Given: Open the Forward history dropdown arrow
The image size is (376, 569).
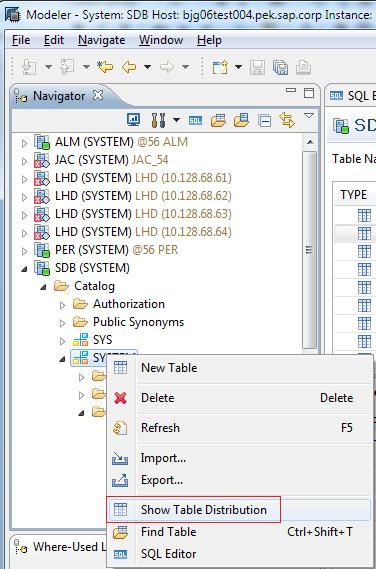Looking at the screenshot, I should pyautogui.click(x=185, y=67).
